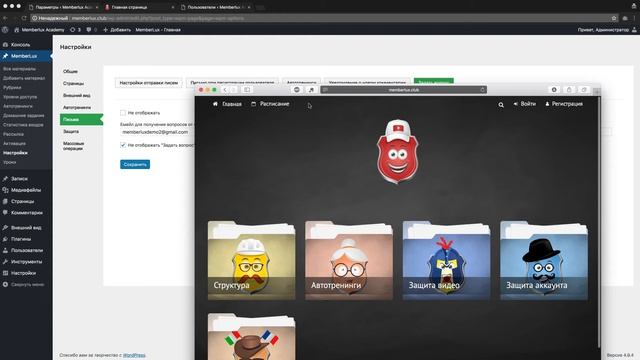
Task: Open the Медиафайлы media library item
Action: (x=26, y=190)
